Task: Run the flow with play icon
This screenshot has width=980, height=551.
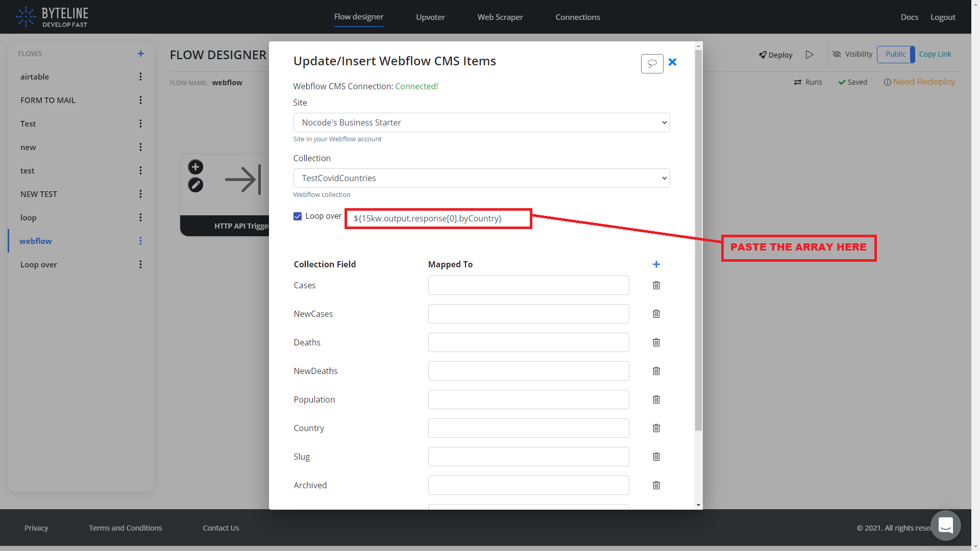Action: (810, 55)
